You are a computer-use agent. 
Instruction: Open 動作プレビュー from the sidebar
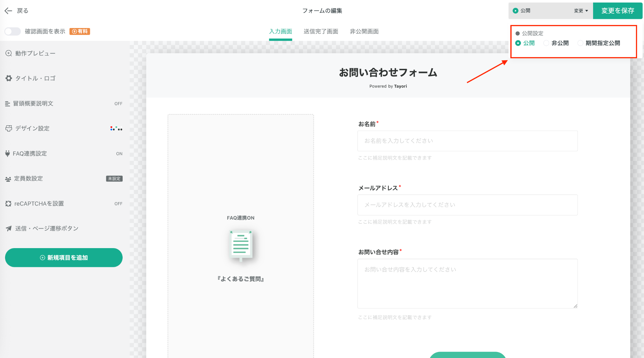coord(35,53)
